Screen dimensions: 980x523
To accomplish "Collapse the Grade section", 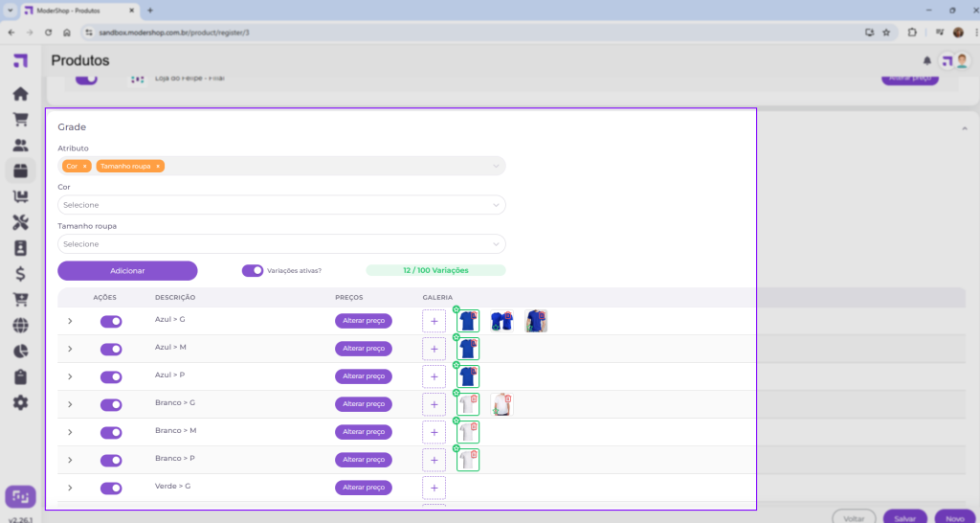I will (964, 127).
